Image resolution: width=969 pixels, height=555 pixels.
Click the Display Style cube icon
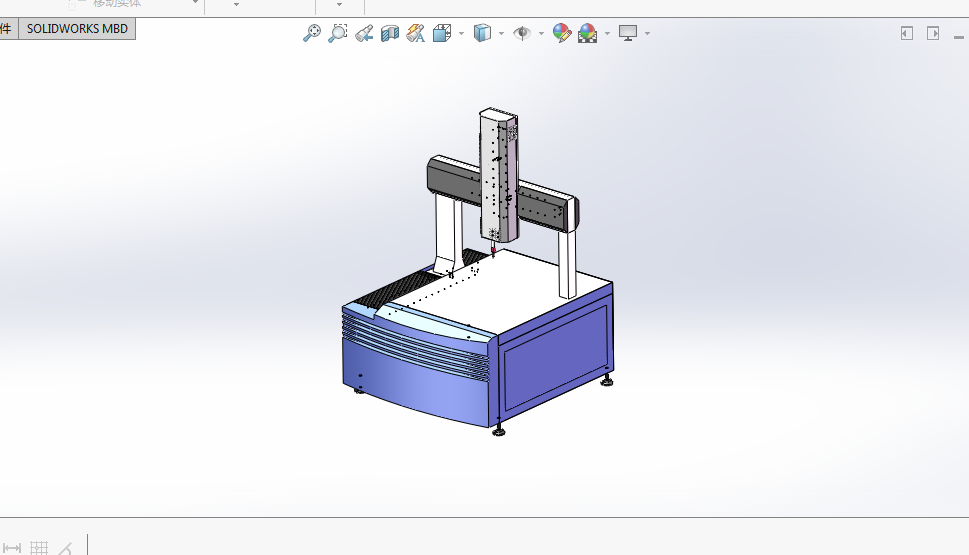[x=482, y=33]
